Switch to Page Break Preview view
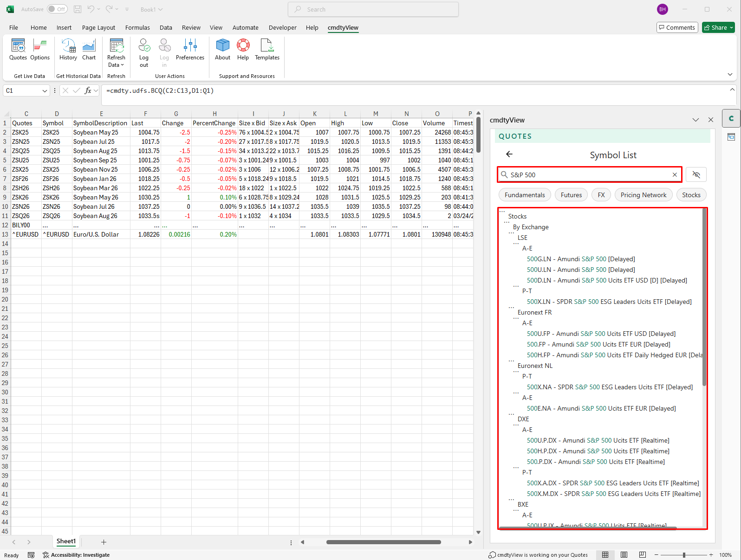The height and width of the screenshot is (560, 741). (642, 555)
